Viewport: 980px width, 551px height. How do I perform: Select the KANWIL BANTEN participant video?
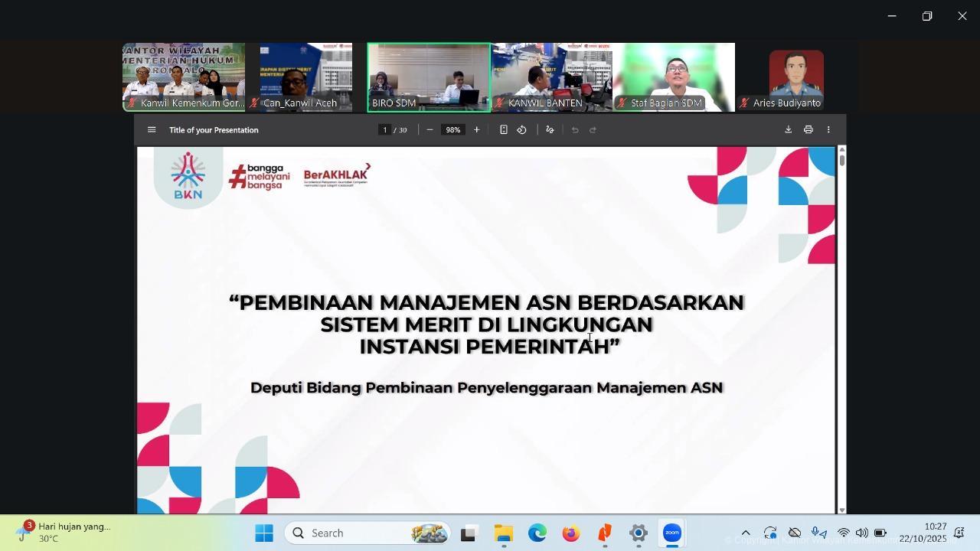coord(551,77)
